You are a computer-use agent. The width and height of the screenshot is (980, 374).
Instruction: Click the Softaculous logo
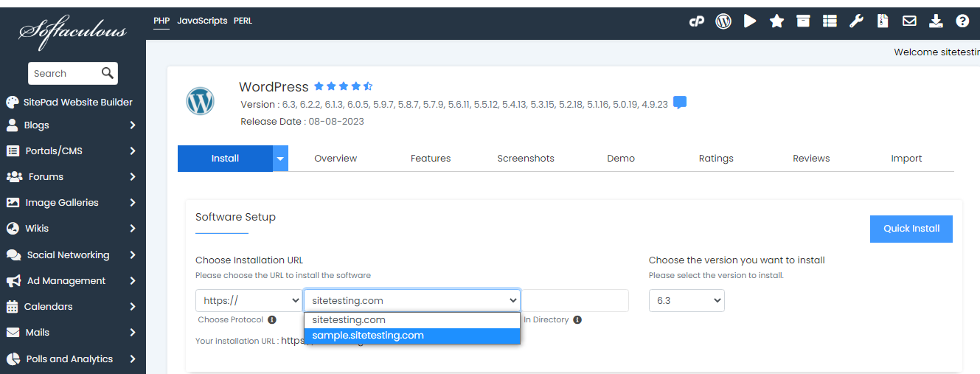coord(72,32)
